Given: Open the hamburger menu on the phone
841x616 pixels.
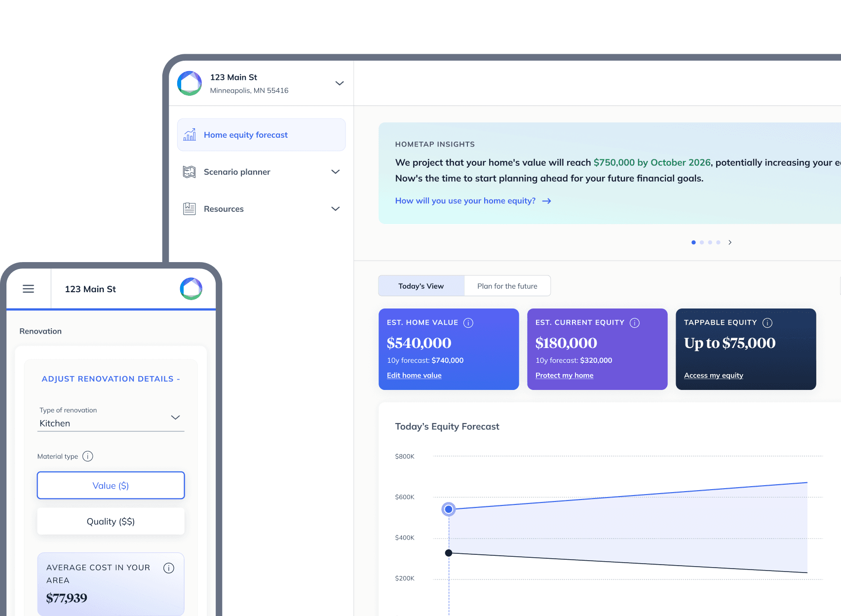Looking at the screenshot, I should (29, 289).
